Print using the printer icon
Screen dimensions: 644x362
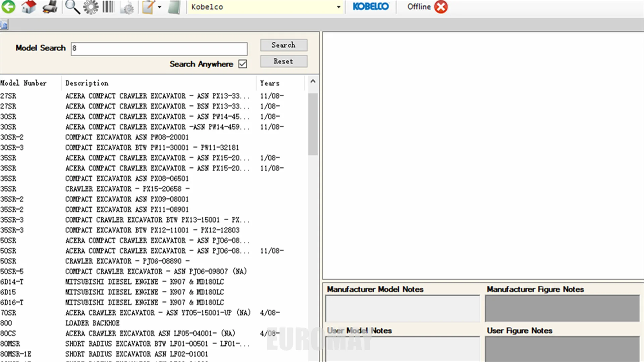(x=50, y=7)
